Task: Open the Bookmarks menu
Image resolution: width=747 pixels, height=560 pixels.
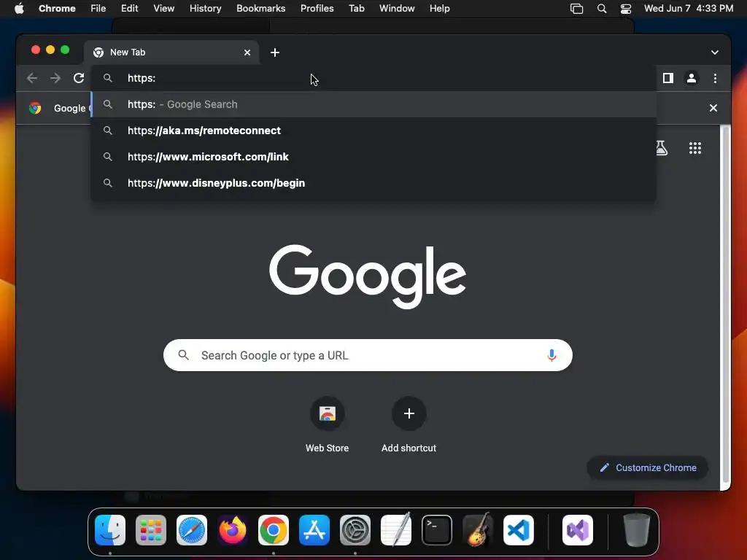Action: point(260,9)
